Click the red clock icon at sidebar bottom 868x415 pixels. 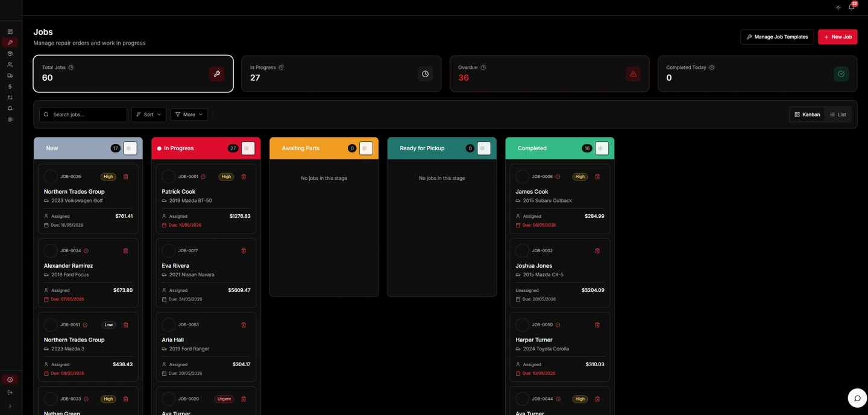click(x=10, y=380)
